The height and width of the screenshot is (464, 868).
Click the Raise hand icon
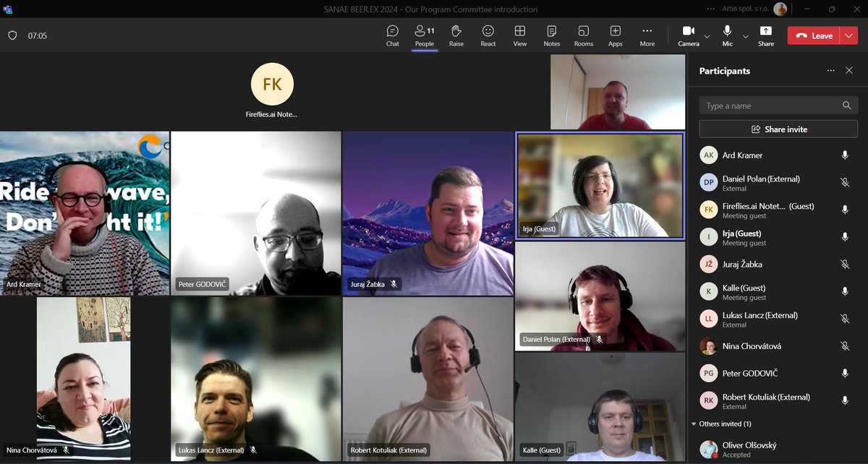[x=456, y=35]
